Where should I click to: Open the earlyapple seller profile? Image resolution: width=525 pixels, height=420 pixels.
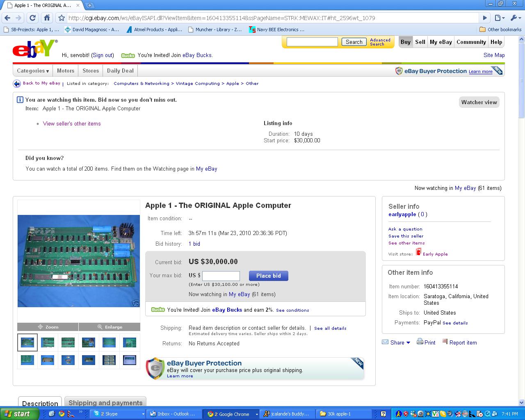coord(402,214)
